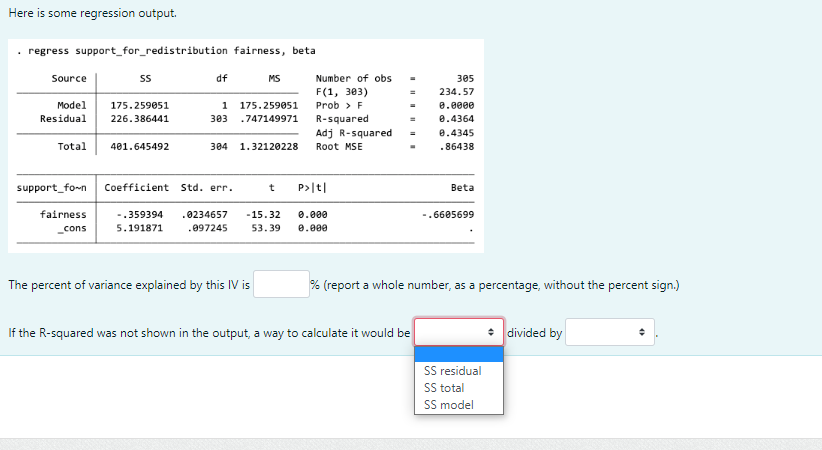Click the Total MS value 1.32120228
The image size is (822, 450).
tap(269, 146)
